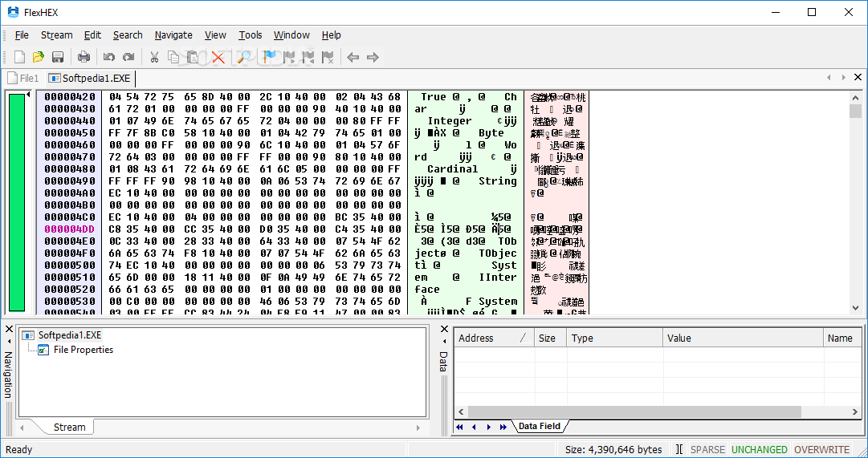
Task: Click the Navigate Forward arrow icon
Action: [373, 56]
